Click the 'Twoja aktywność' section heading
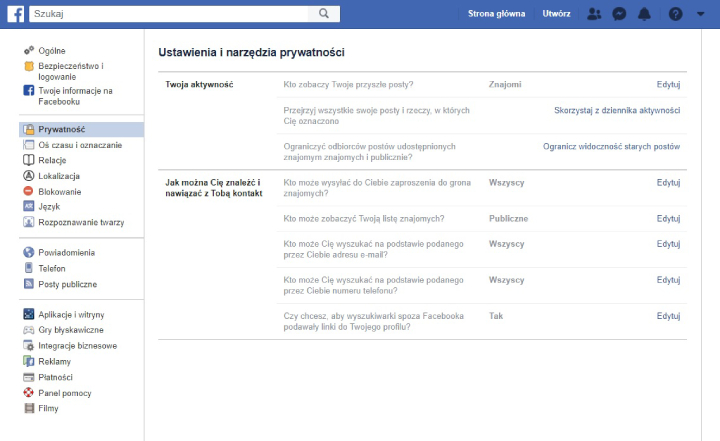720x441 pixels. [199, 85]
